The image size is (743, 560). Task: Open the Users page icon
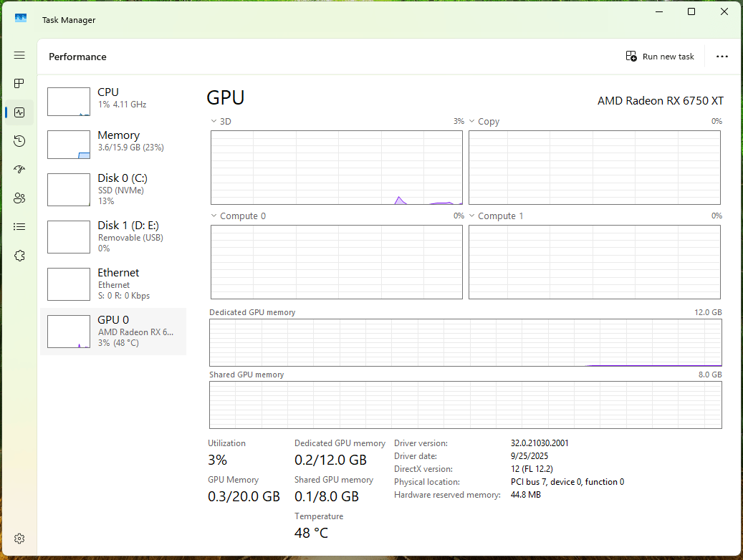point(19,198)
